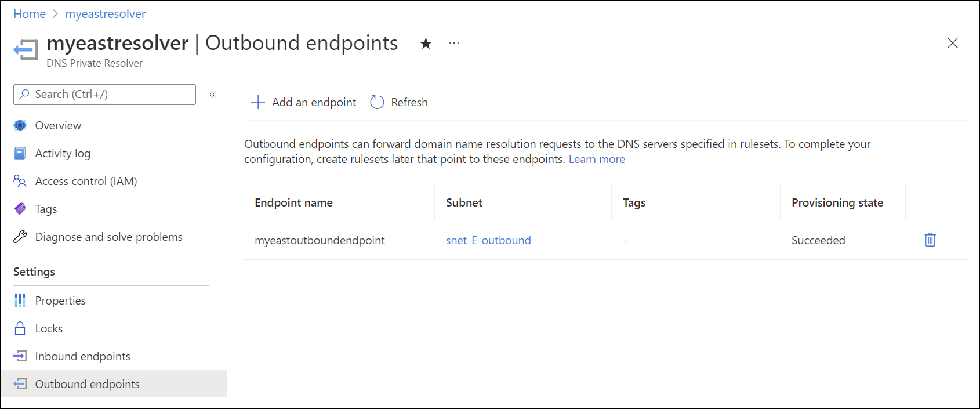980x409 pixels.
Task: Click the Succeeded provisioning state cell
Action: point(818,240)
